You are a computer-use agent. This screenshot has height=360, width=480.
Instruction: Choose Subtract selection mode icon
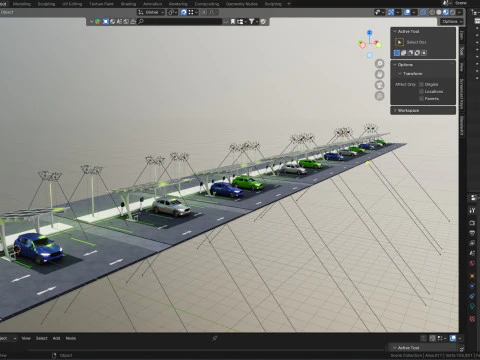410,53
